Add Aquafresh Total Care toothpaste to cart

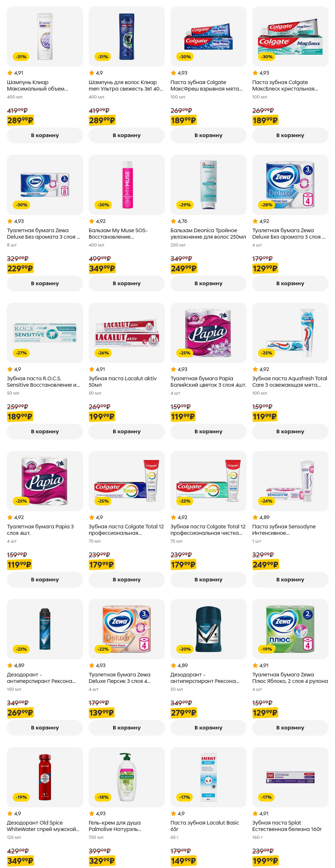pyautogui.click(x=290, y=431)
